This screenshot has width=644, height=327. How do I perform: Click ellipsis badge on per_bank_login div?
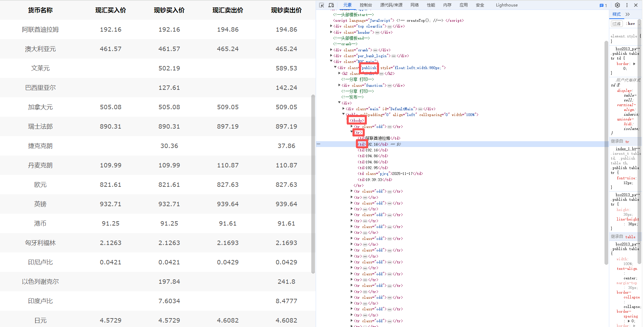pos(394,56)
